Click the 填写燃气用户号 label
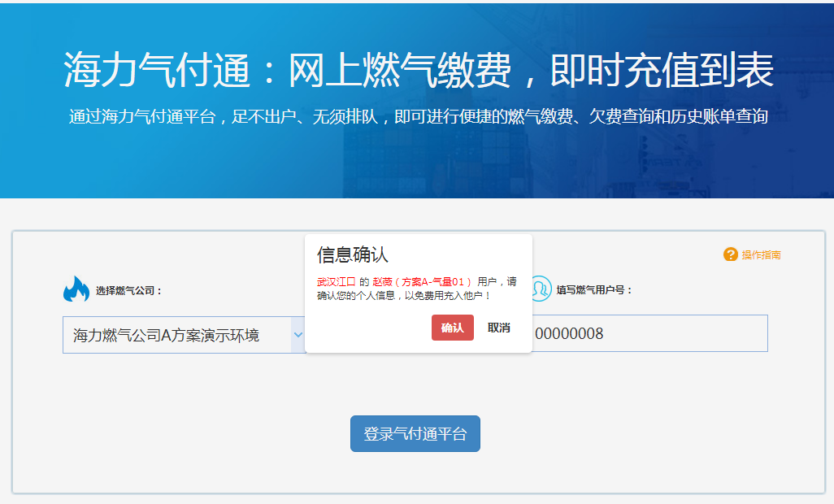Screen dimensions: 834x504 coord(594,290)
